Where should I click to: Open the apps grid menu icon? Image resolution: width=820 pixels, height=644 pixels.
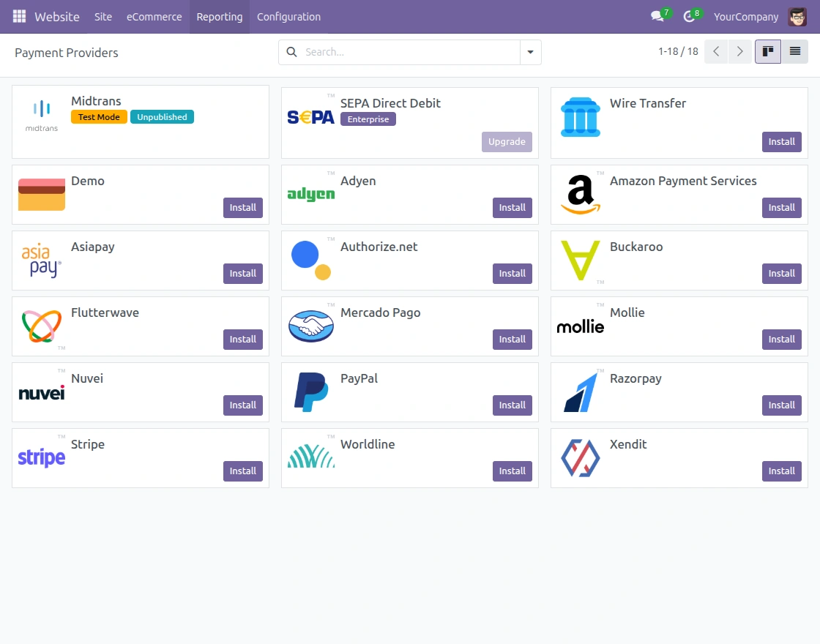(x=19, y=16)
